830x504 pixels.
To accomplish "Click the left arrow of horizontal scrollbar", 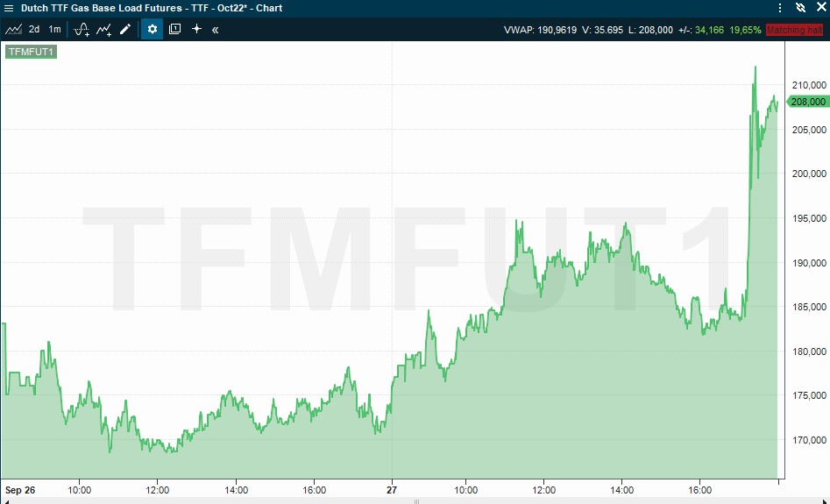I will pos(4,500).
